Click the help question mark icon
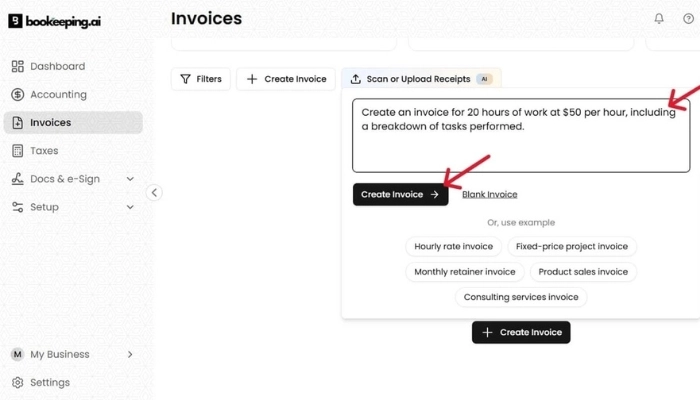 (688, 19)
